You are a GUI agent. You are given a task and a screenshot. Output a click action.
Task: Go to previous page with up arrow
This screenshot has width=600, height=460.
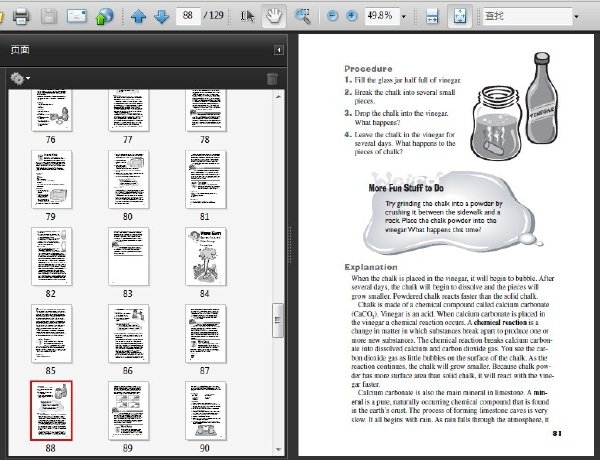pyautogui.click(x=138, y=16)
